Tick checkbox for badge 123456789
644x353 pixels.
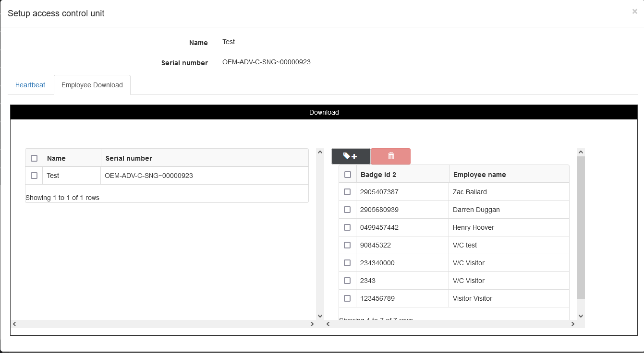click(348, 298)
